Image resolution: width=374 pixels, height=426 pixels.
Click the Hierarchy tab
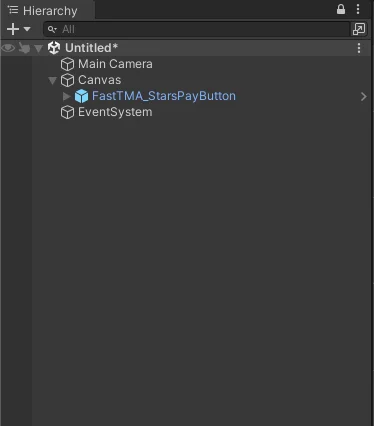point(47,11)
